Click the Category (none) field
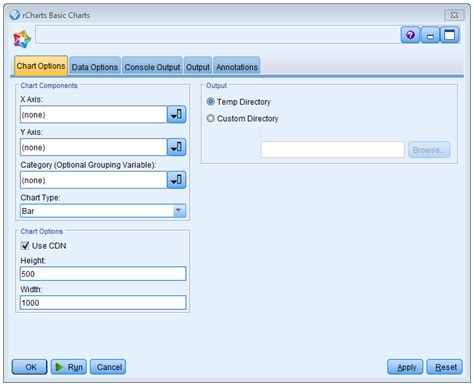The width and height of the screenshot is (474, 386). [x=93, y=180]
